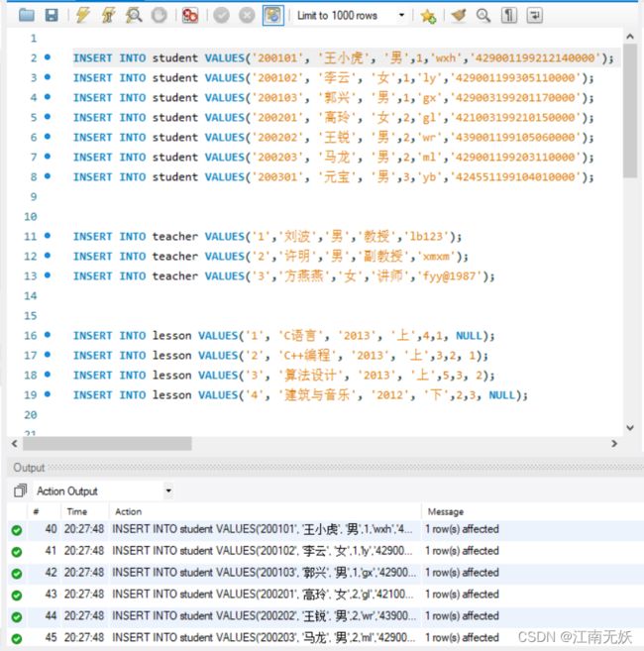Save snippet with the star icon
The height and width of the screenshot is (651, 644).
click(428, 16)
